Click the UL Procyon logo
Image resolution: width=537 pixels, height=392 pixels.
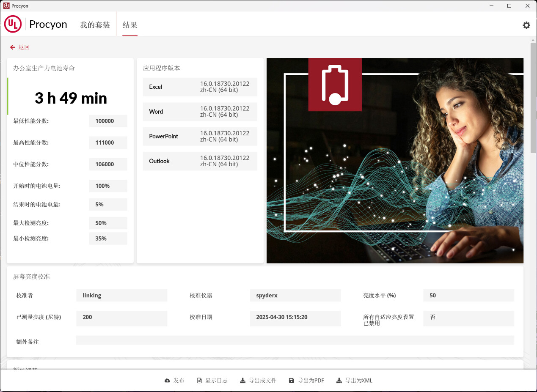tap(13, 25)
